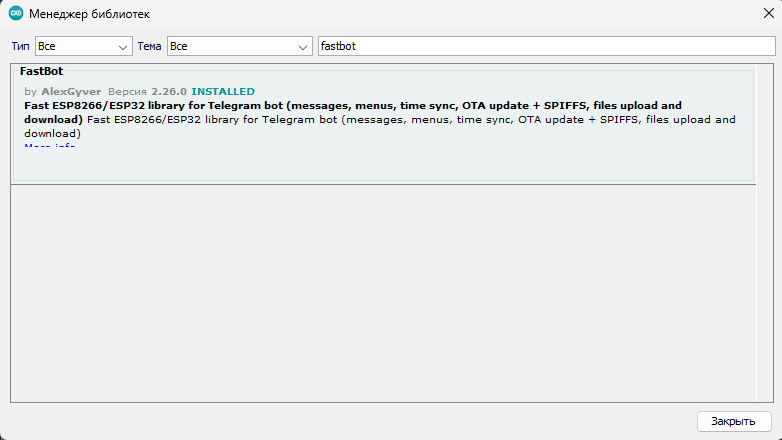782x440 pixels.
Task: Click the search field containing fastbot
Action: (x=547, y=46)
